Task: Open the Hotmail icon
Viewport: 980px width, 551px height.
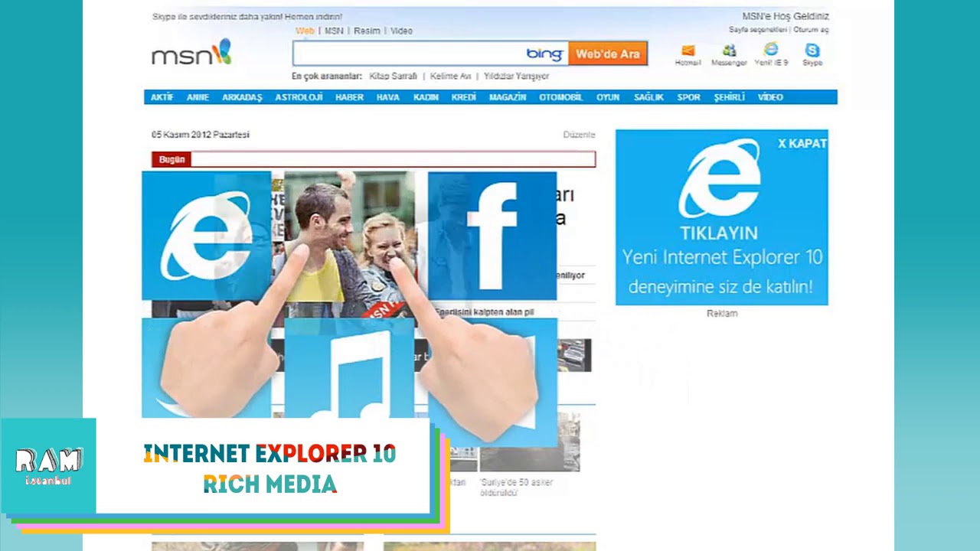Action: (x=688, y=51)
